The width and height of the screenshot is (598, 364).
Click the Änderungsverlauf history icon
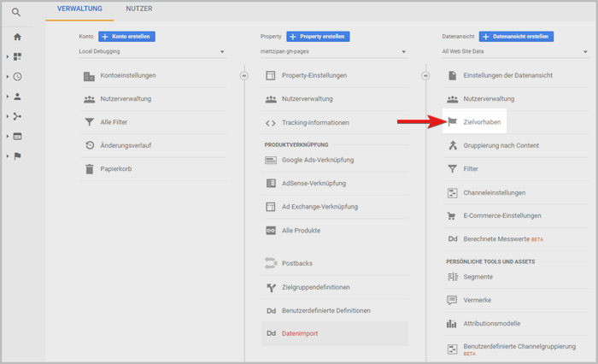tap(90, 145)
